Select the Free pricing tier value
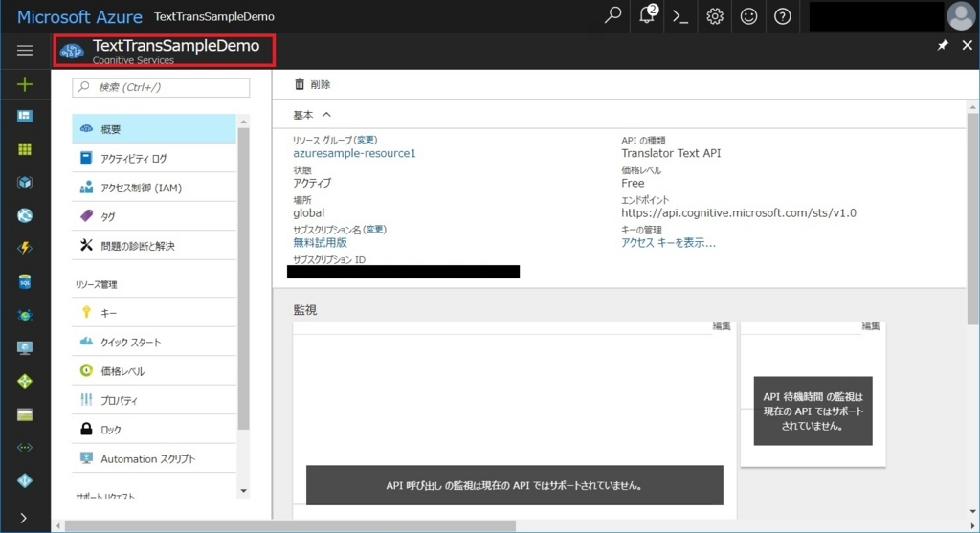The width and height of the screenshot is (980, 533). tap(633, 183)
